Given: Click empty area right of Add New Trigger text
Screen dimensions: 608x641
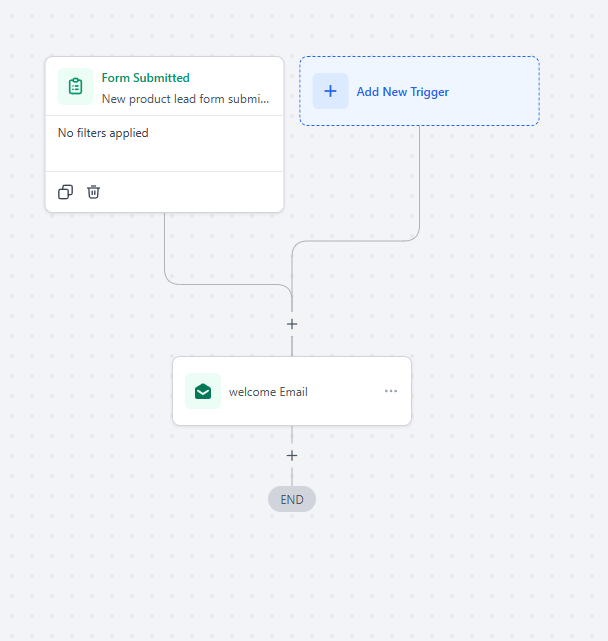Looking at the screenshot, I should pos(495,92).
